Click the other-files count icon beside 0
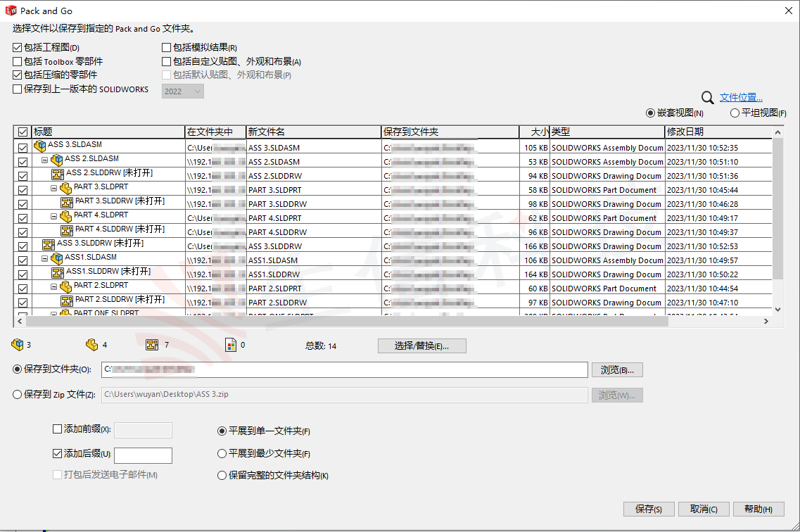800x532 pixels. tap(231, 345)
